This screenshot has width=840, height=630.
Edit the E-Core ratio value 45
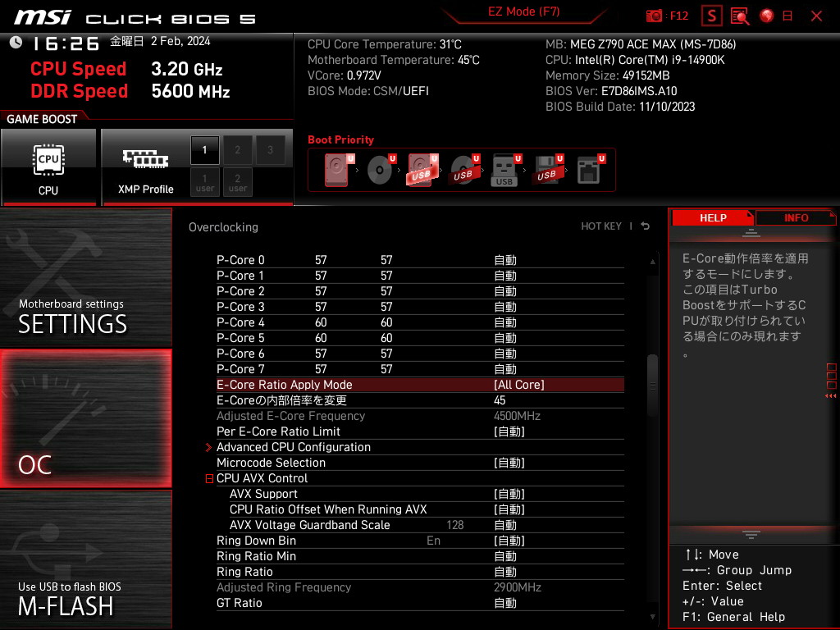click(500, 400)
